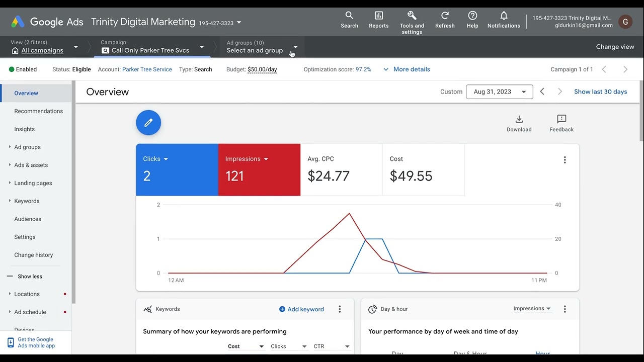This screenshot has height=362, width=644.
Task: Click Add keyword
Action: tap(301, 309)
